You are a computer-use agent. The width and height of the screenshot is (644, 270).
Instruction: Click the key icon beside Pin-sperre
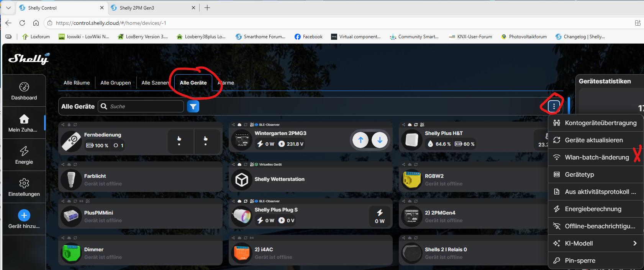point(557,260)
